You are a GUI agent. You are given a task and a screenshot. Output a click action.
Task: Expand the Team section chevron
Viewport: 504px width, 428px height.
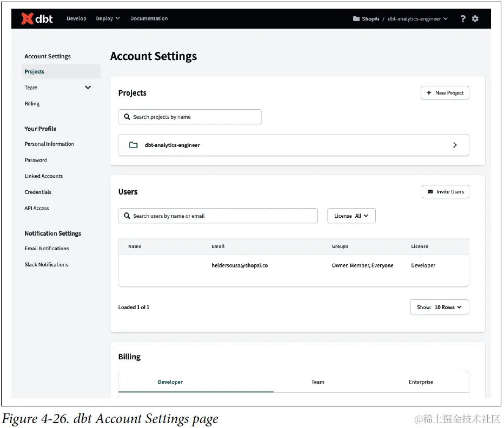pyautogui.click(x=88, y=88)
